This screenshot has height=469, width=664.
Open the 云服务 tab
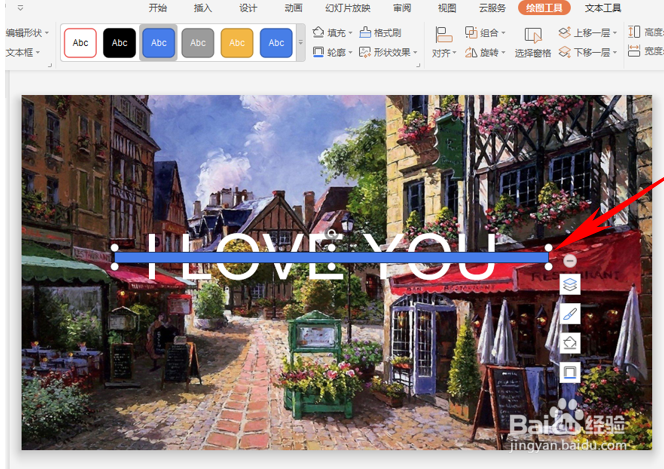[x=492, y=8]
